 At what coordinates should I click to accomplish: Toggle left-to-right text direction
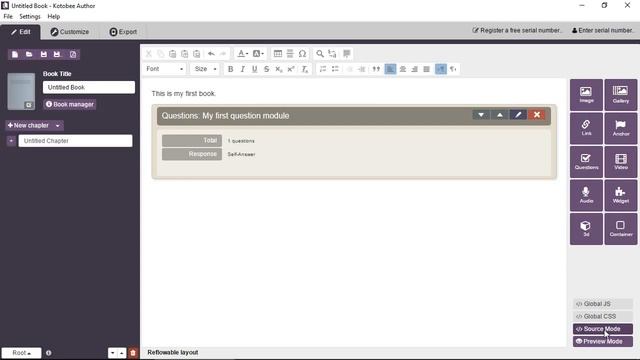point(440,69)
